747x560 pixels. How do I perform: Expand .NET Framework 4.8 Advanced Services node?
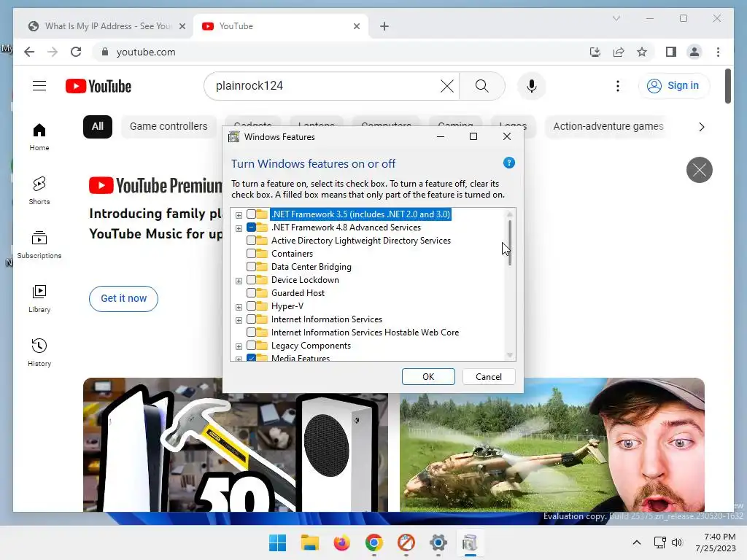[x=239, y=228]
